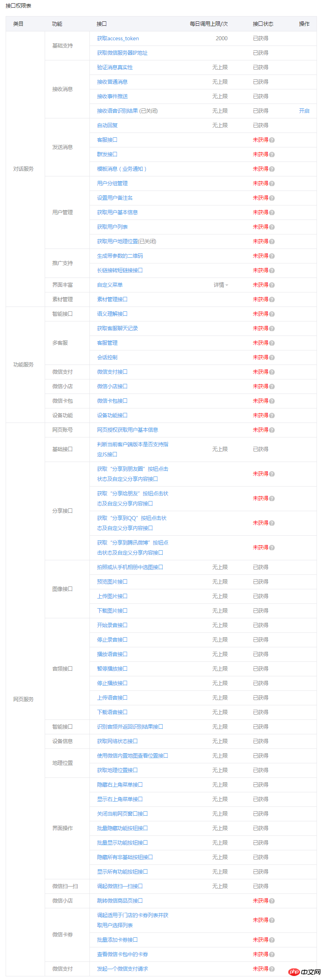Click help icon in 设置用户备注名 row
This screenshot has width=325, height=980.
tap(272, 198)
